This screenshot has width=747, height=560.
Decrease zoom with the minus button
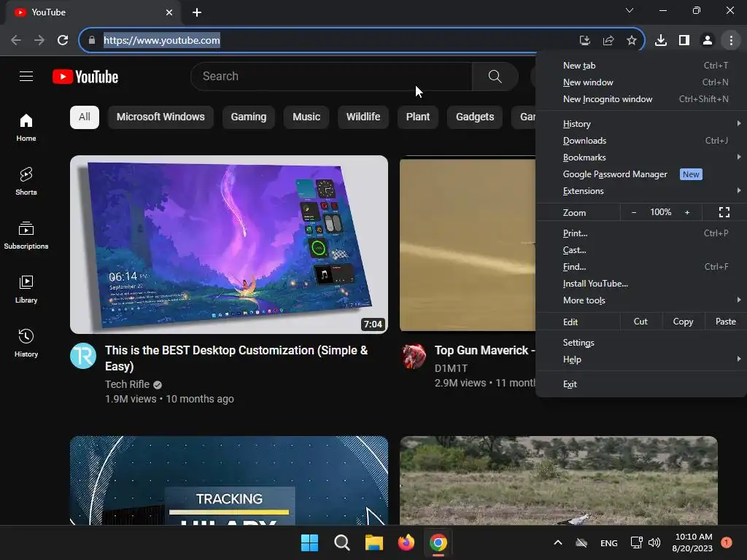(x=634, y=212)
